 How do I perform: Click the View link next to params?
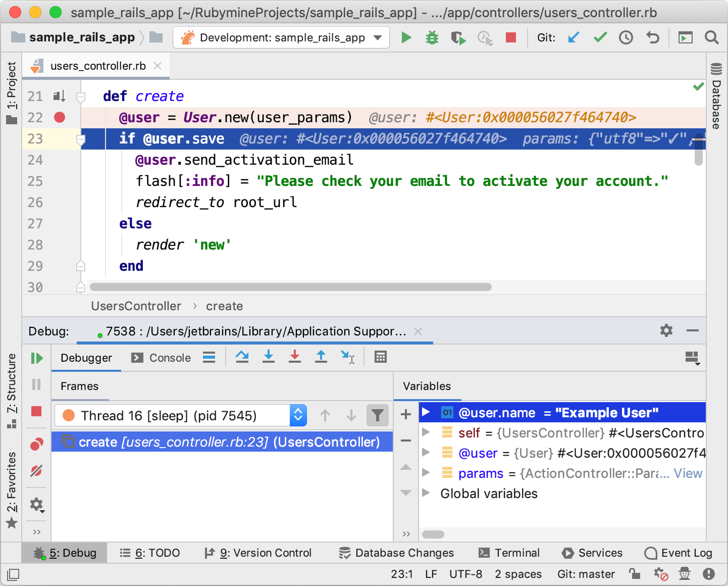click(688, 473)
